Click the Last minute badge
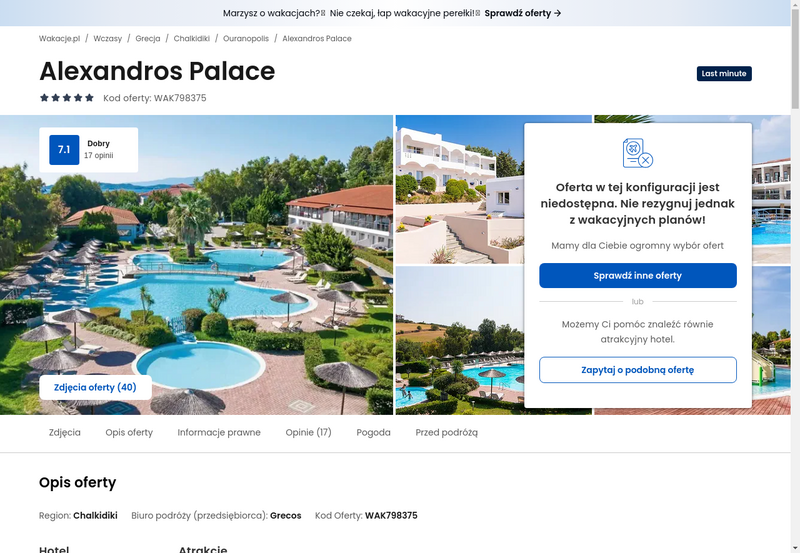The width and height of the screenshot is (800, 553). coord(724,73)
